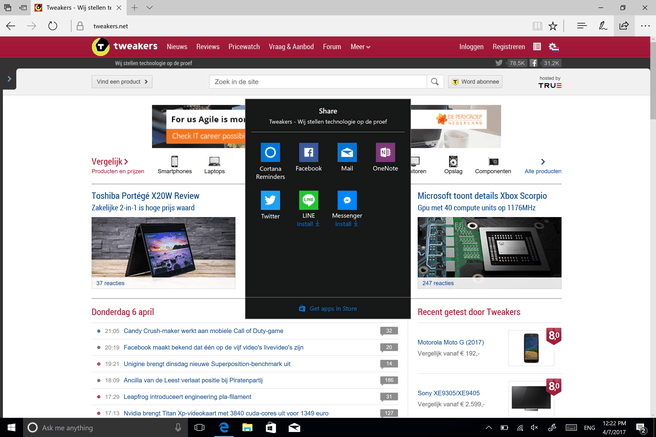Add page to favorites star
The width and height of the screenshot is (656, 437).
coord(553,26)
